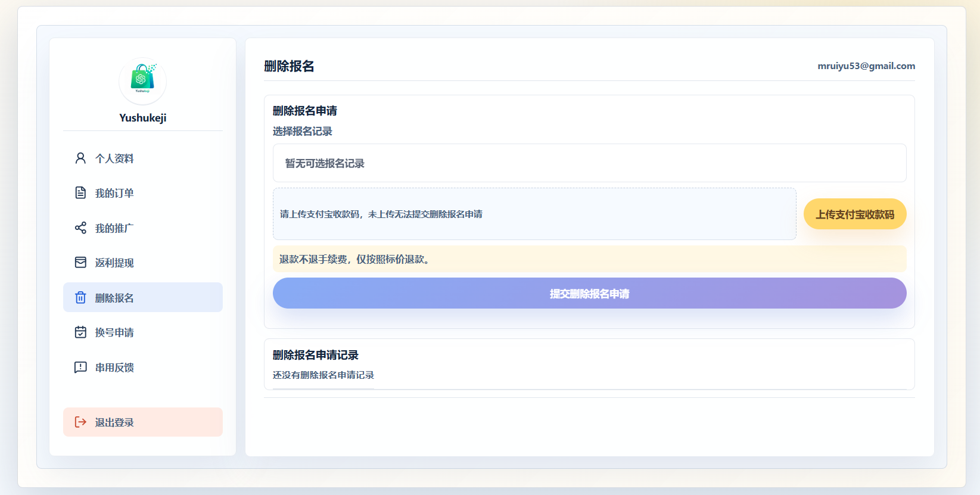980x495 pixels.
Task: Click the logout arrow icon
Action: (80, 422)
